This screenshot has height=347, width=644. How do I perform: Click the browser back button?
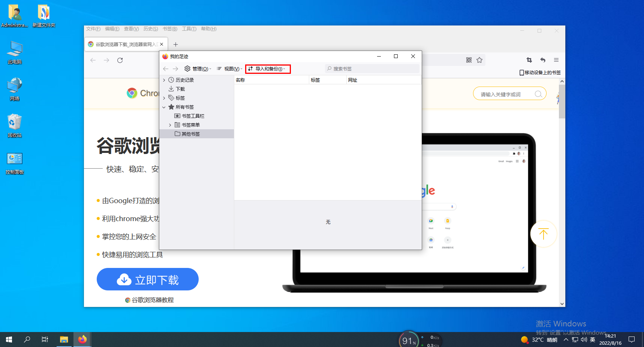93,60
